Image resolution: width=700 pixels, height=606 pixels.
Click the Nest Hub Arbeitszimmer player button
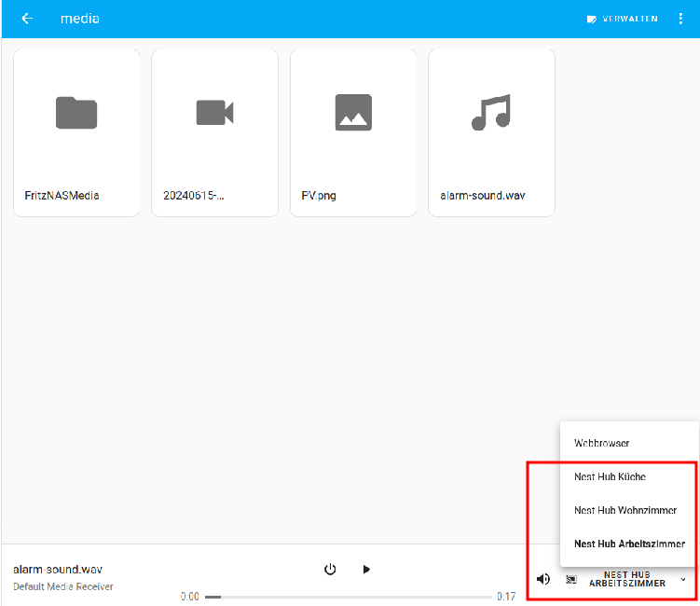(x=626, y=579)
